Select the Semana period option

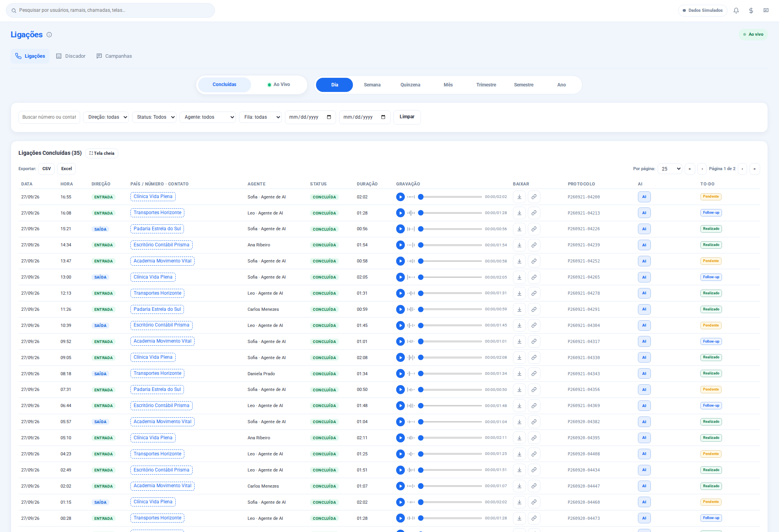coord(372,85)
